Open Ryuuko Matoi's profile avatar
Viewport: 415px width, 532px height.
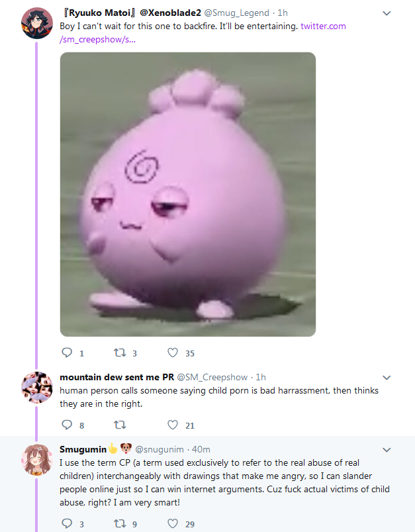point(37,23)
